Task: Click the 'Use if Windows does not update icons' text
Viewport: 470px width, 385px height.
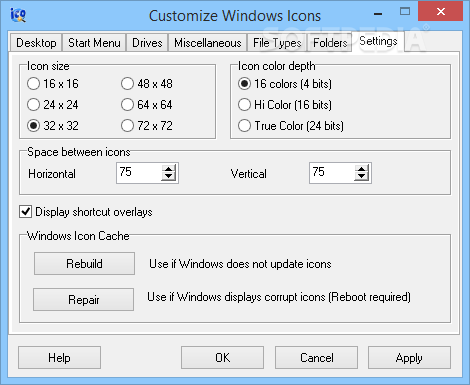Action: [x=240, y=264]
